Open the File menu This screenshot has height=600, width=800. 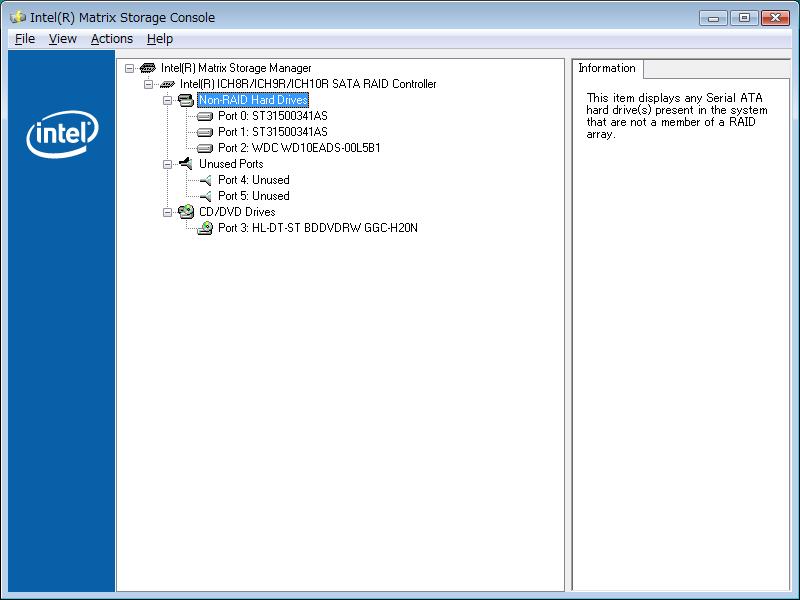click(x=24, y=39)
